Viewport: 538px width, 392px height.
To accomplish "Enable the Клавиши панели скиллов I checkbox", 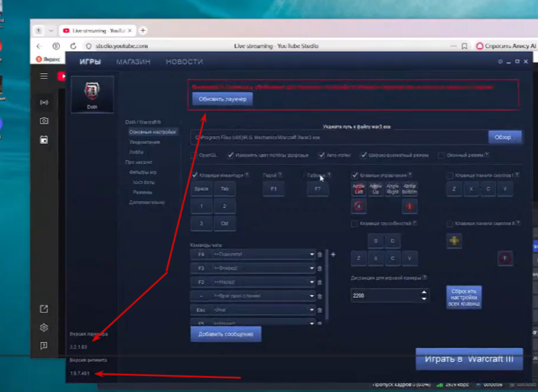I will click(450, 176).
